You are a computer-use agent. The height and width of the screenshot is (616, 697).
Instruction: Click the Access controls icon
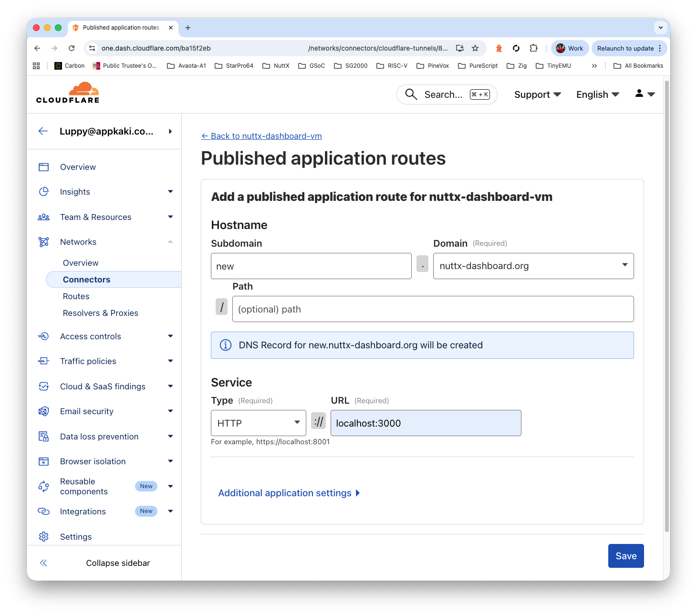43,336
